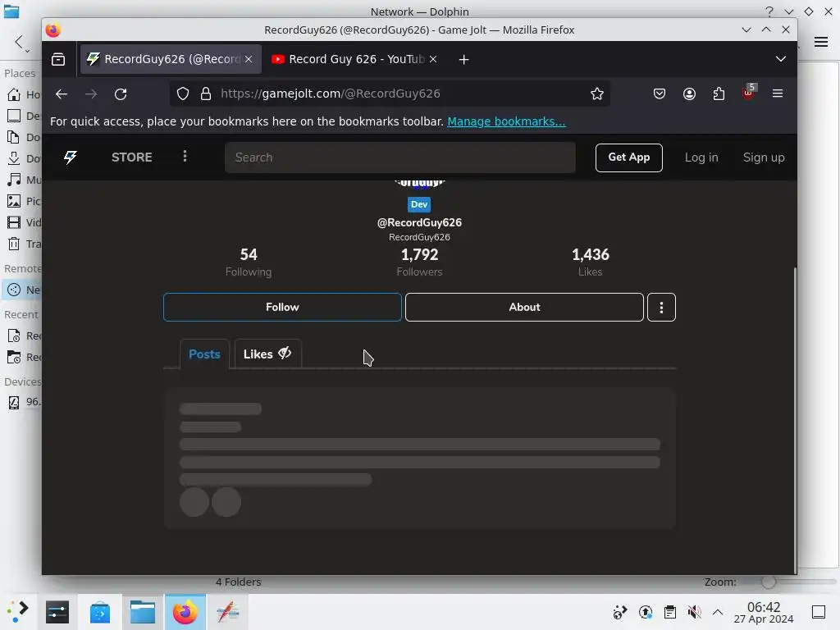
Task: Open Dolphin's hamburger menu
Action: pos(821,42)
